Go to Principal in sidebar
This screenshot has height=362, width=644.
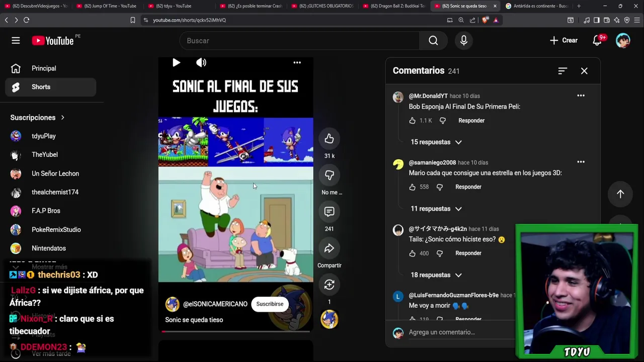click(50, 68)
